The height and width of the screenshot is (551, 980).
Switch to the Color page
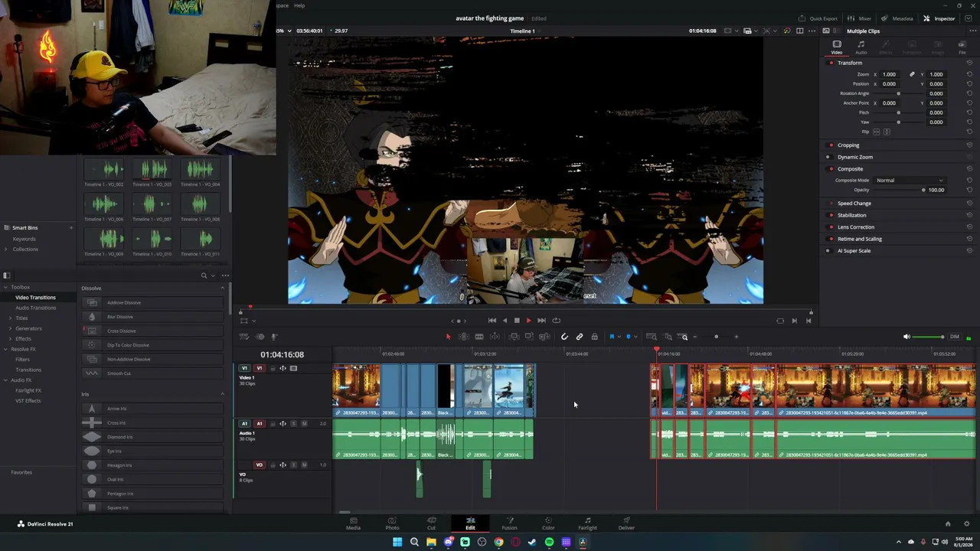tap(548, 523)
